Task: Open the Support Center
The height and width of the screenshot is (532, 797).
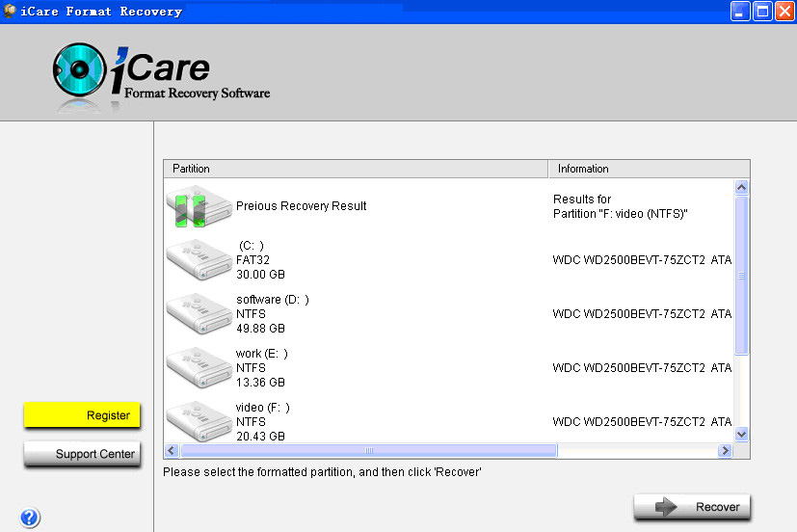Action: [82, 454]
